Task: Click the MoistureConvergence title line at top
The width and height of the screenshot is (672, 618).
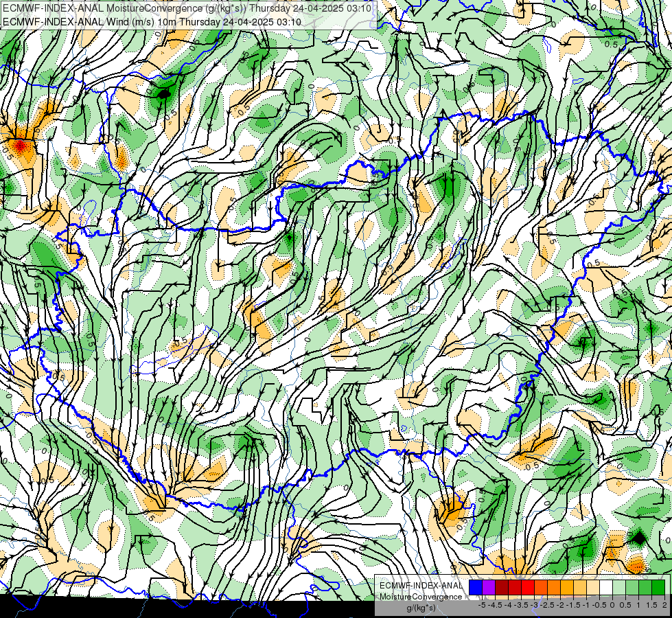Action: (187, 8)
